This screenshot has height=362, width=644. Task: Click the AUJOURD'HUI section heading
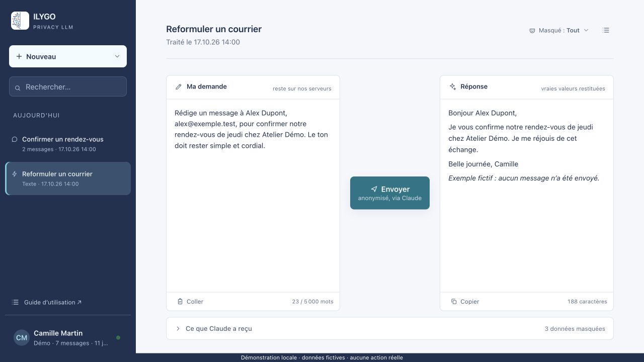pos(36,115)
